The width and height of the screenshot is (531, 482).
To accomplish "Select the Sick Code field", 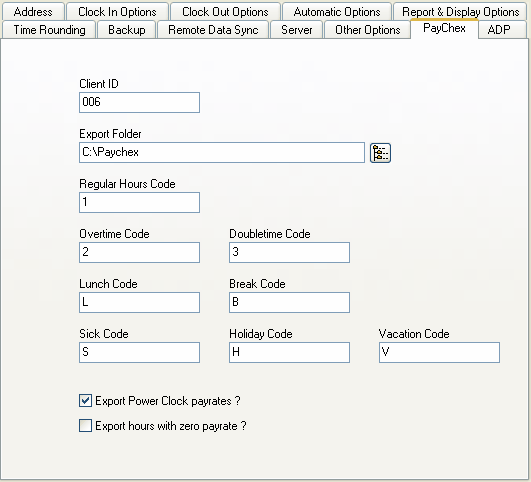I will tap(140, 352).
